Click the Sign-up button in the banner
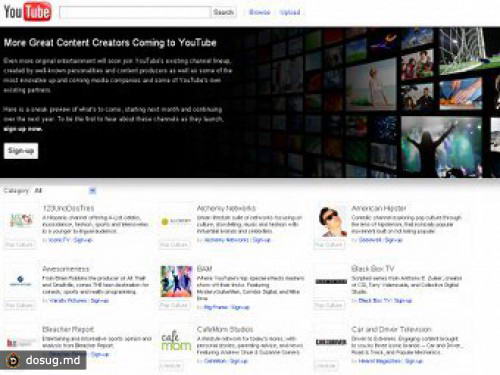The image size is (500, 375). coord(21,151)
